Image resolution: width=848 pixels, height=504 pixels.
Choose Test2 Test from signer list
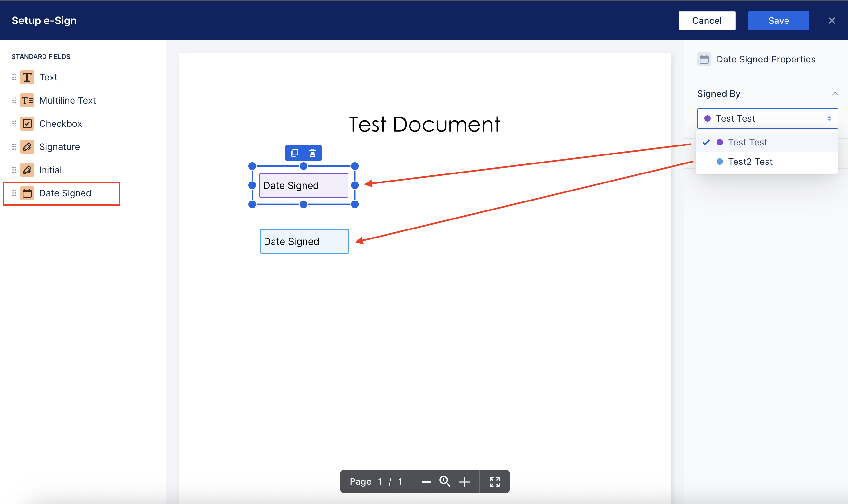coord(750,162)
